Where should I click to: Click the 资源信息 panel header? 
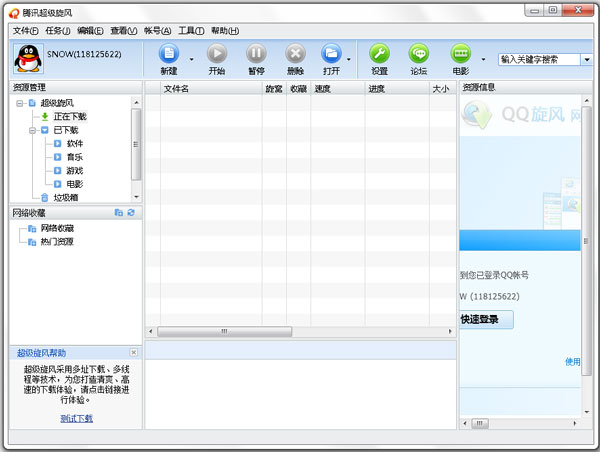pyautogui.click(x=526, y=87)
